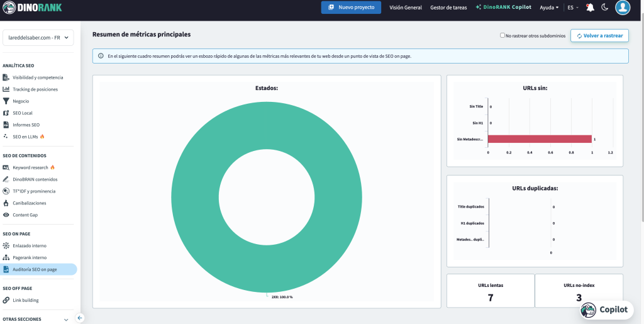This screenshot has width=644, height=324.
Task: Open the user profile avatar
Action: (x=623, y=8)
